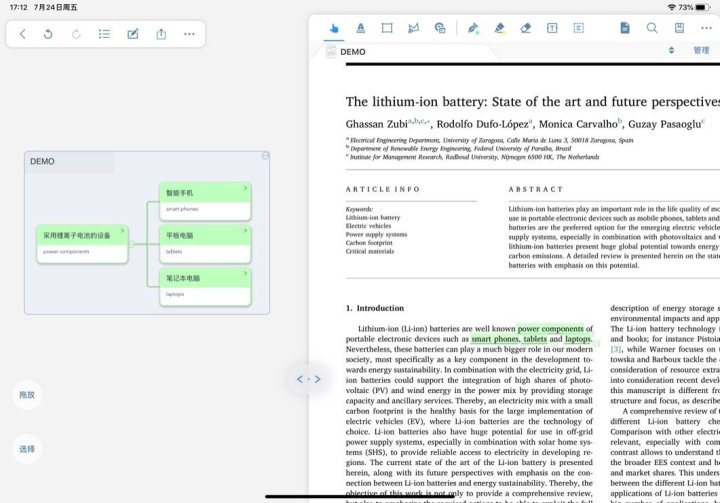
Task: Click the 'Critical materials' keyword
Action: [x=370, y=251]
